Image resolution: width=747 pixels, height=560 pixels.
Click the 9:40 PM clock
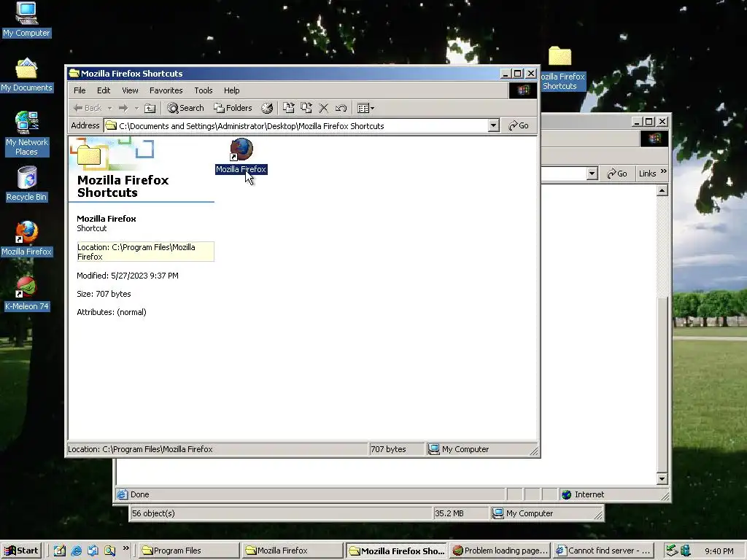pyautogui.click(x=719, y=551)
